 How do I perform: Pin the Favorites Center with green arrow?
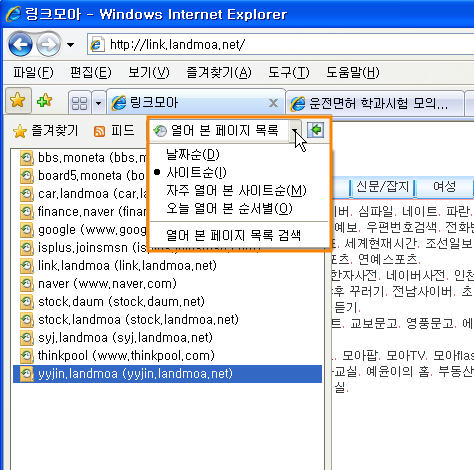315,130
